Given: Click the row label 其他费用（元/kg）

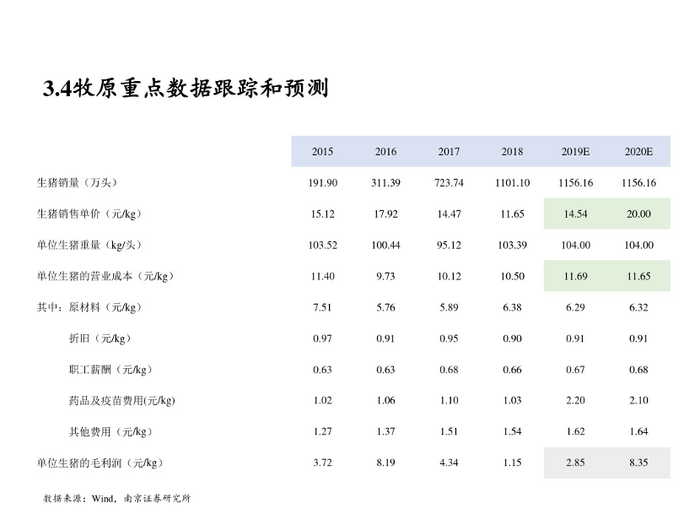Looking at the screenshot, I should (111, 432).
